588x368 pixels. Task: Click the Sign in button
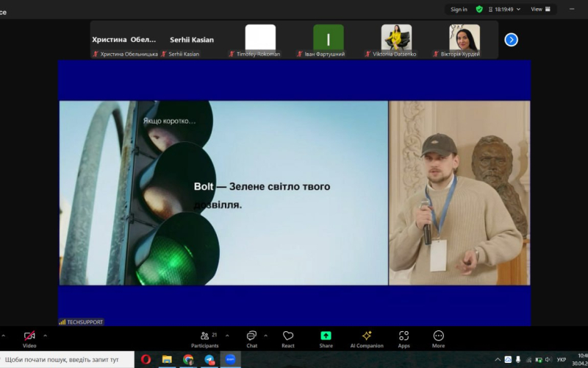459,10
